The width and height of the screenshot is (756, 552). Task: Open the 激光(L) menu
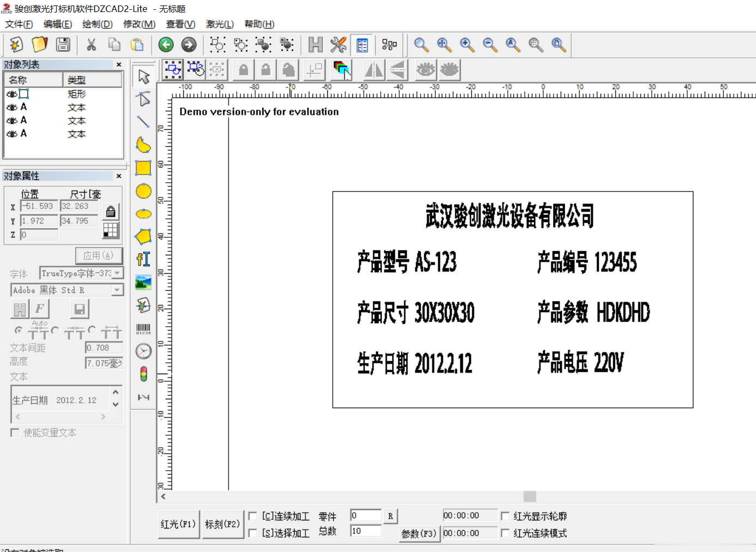click(220, 24)
